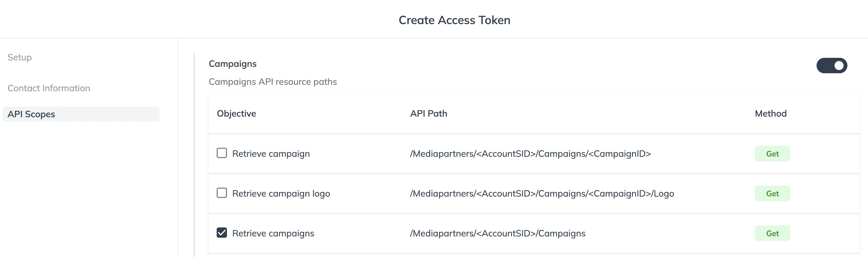
Task: Click the Campaigns API resource paths subtitle
Action: coord(273,82)
